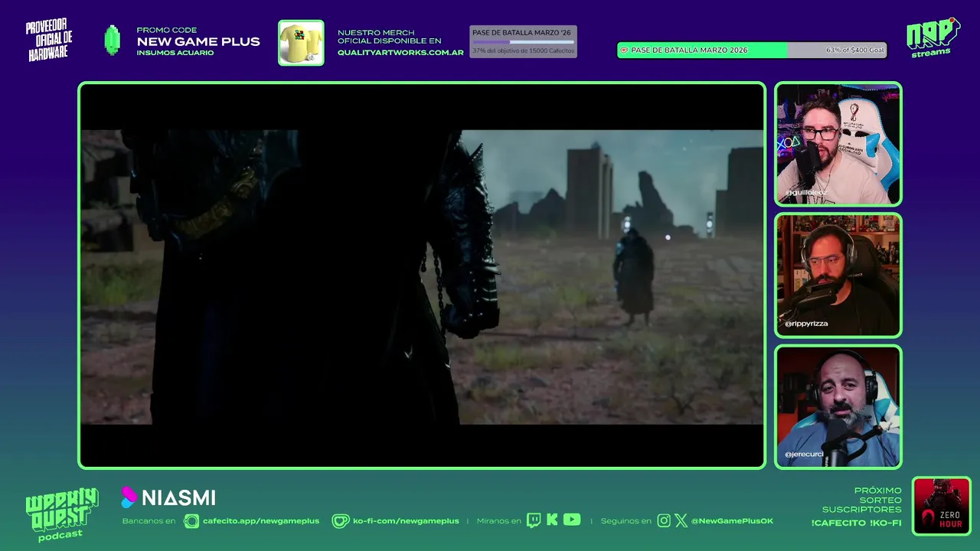Click the '63% of $400 Goal' text

[x=854, y=51]
